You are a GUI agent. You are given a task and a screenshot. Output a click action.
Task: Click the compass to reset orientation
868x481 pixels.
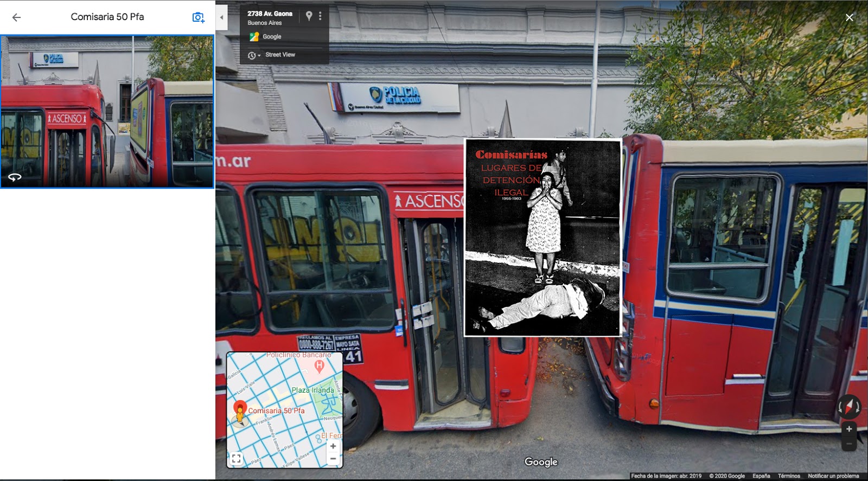click(x=849, y=406)
